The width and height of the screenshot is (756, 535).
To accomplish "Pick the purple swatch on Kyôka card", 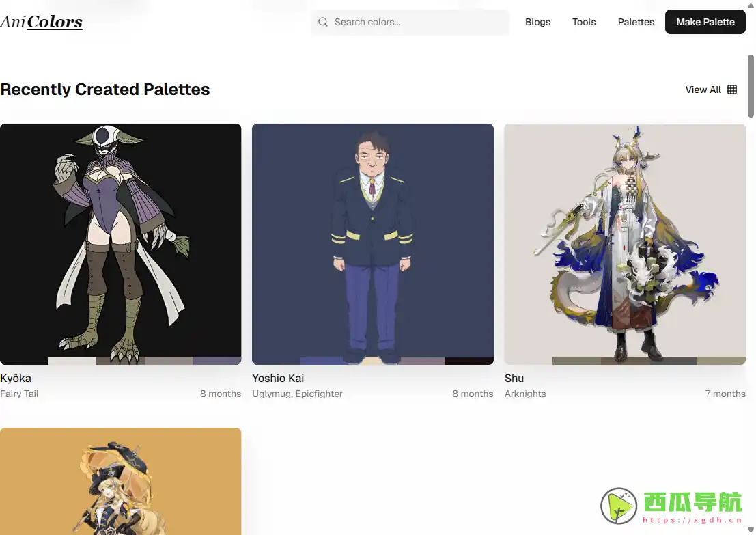I will coord(217,361).
